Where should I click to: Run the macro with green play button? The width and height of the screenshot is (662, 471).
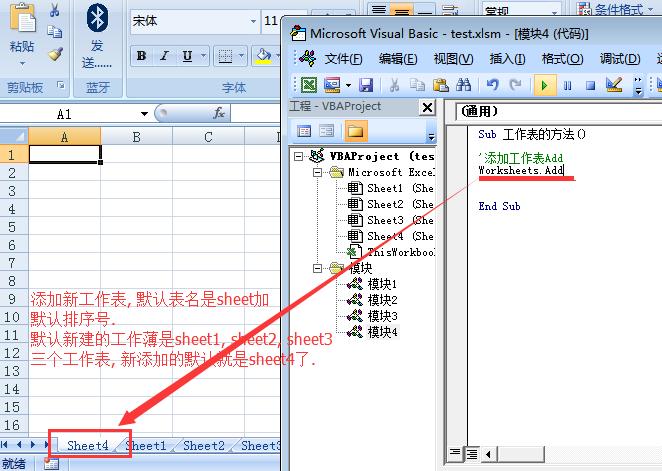click(545, 86)
